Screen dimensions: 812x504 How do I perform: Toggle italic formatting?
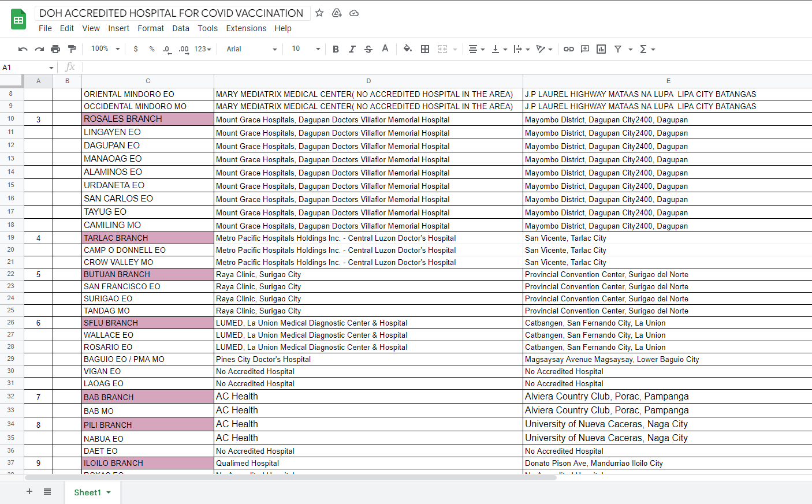coord(352,49)
